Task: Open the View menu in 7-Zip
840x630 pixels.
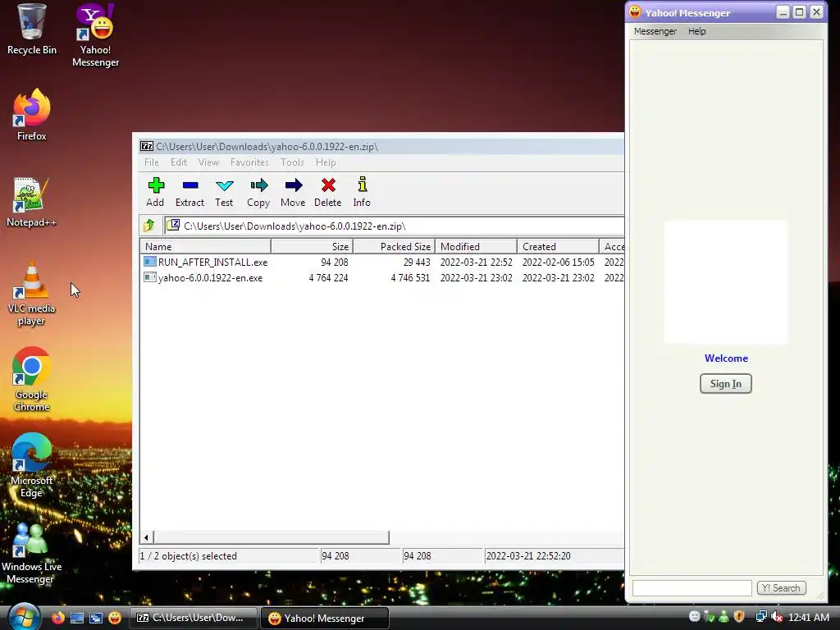Action: click(x=208, y=162)
